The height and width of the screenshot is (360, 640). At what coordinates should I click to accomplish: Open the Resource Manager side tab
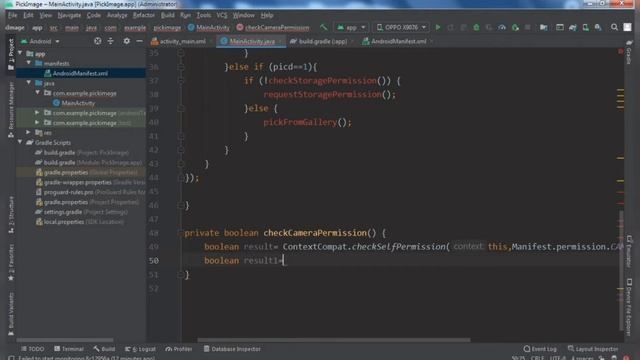[x=11, y=109]
